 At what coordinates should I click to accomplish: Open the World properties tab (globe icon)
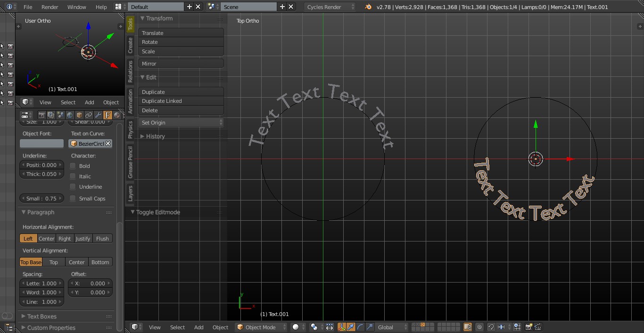click(70, 115)
